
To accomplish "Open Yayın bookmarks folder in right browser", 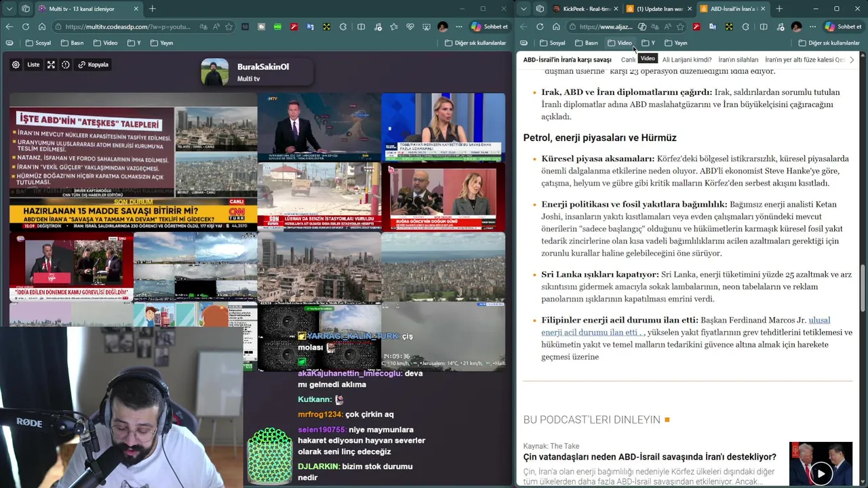I will (675, 43).
